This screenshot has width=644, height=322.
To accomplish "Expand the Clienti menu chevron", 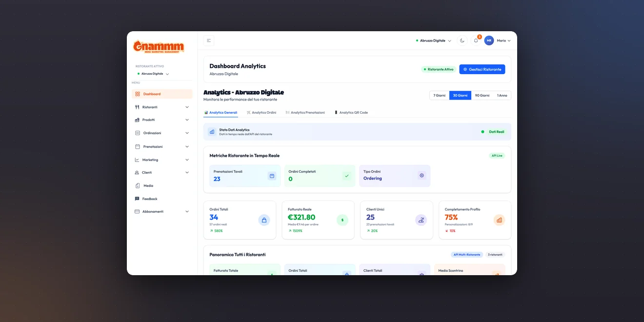I will [x=187, y=172].
